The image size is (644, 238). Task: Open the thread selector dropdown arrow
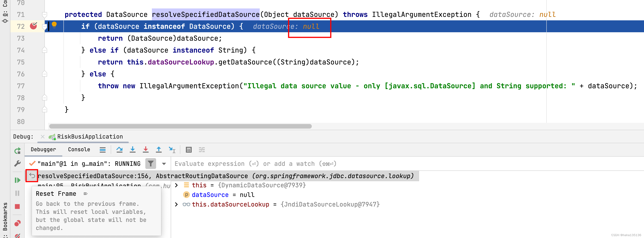click(x=164, y=164)
